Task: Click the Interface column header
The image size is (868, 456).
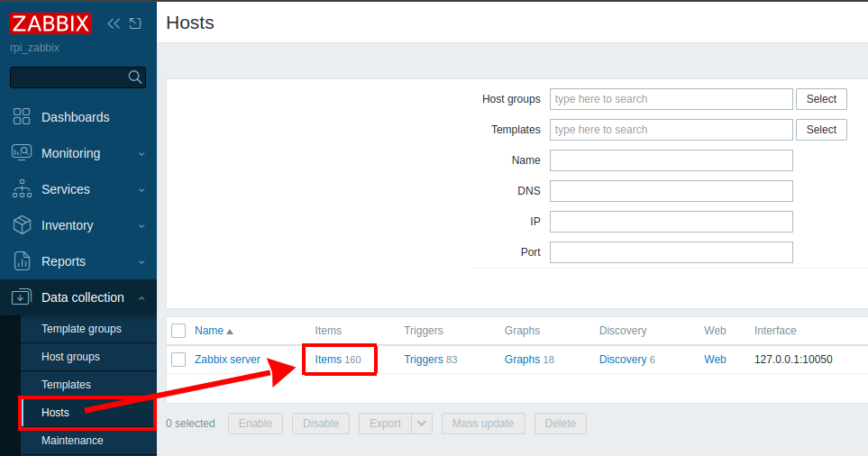Action: tap(775, 331)
